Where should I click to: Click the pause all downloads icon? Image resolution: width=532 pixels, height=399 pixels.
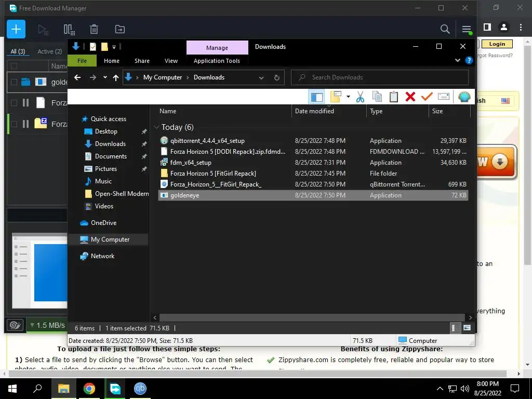(x=69, y=30)
